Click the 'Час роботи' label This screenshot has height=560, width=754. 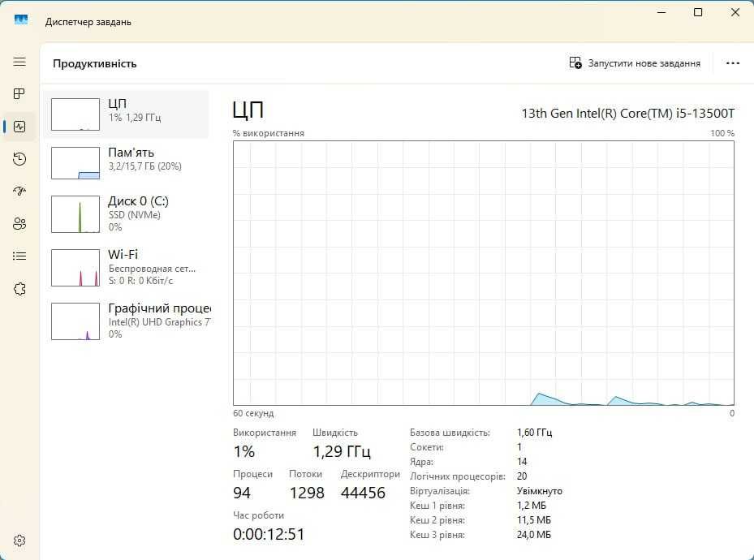coord(258,515)
